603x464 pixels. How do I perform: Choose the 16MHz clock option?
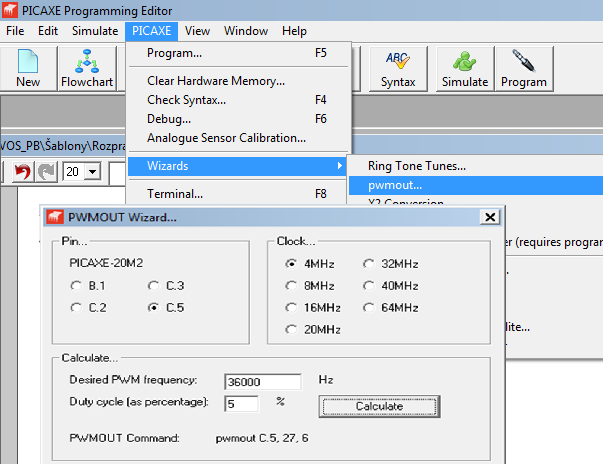tap(291, 308)
